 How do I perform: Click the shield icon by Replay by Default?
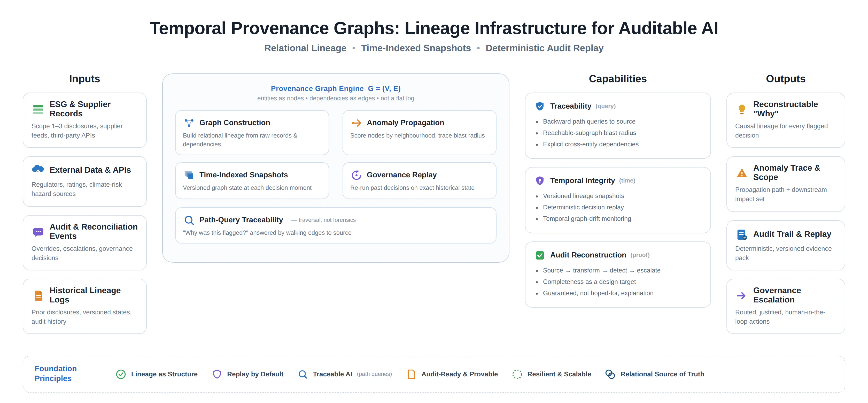[x=217, y=374]
